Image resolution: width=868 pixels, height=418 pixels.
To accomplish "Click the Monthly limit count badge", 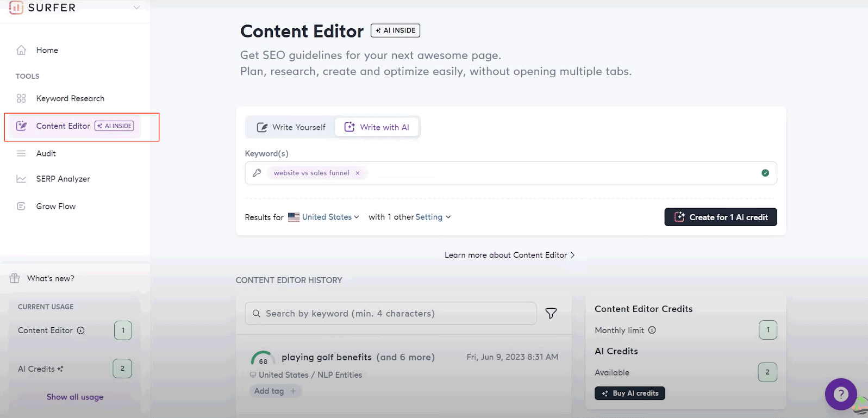I will pos(768,330).
